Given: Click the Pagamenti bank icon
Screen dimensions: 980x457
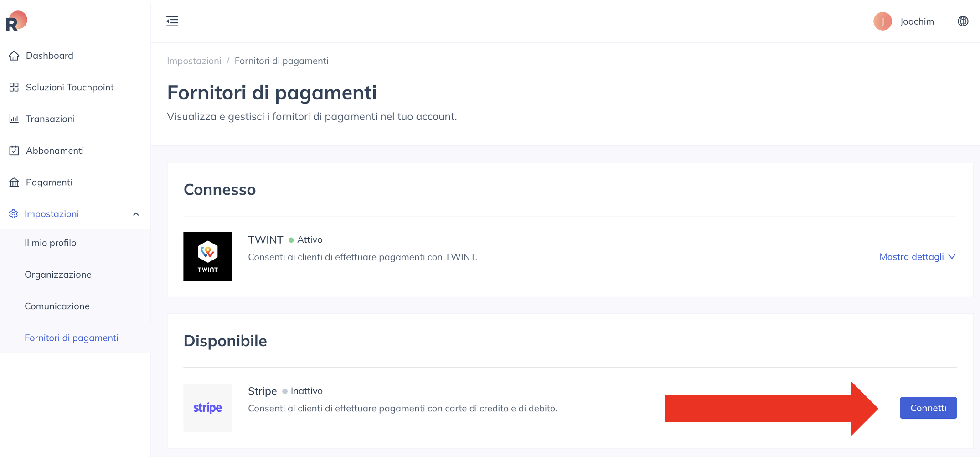Looking at the screenshot, I should pos(14,182).
